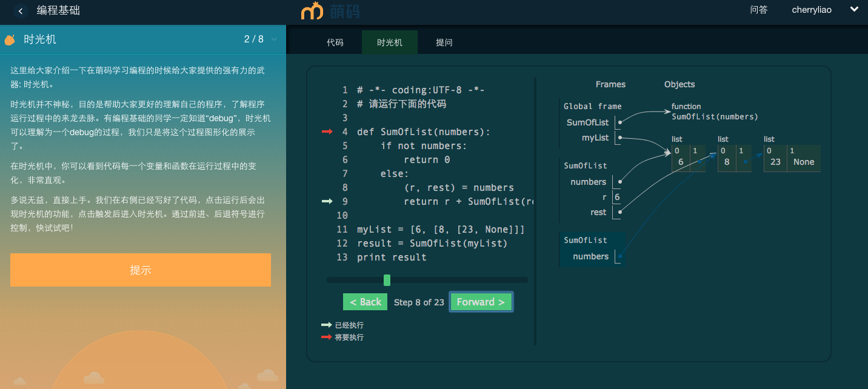Screen dimensions: 868x389
Task: Click the back arrow next to 编程基础
Action: (21, 11)
